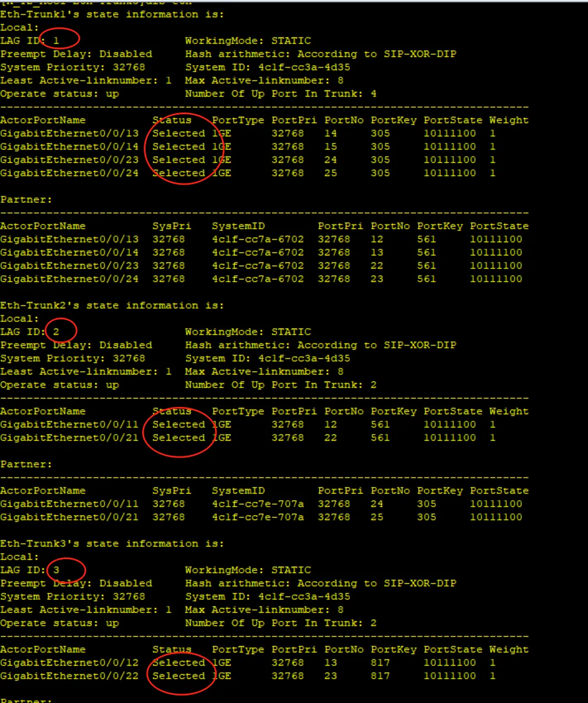Click the "Eth-Trunk1's state information" heading
Screen dimensions: 588x703
[x=112, y=14]
